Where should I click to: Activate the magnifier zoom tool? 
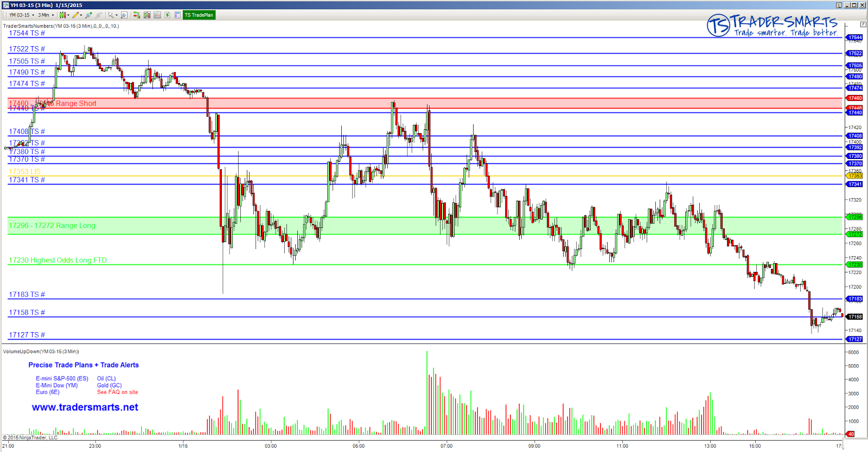pos(124,15)
